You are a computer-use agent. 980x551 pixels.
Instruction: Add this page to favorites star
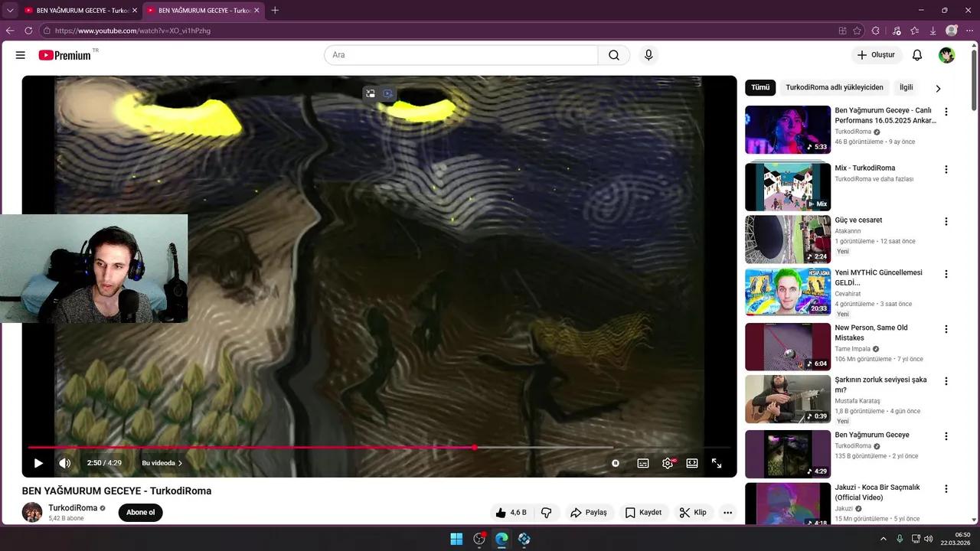(x=857, y=31)
